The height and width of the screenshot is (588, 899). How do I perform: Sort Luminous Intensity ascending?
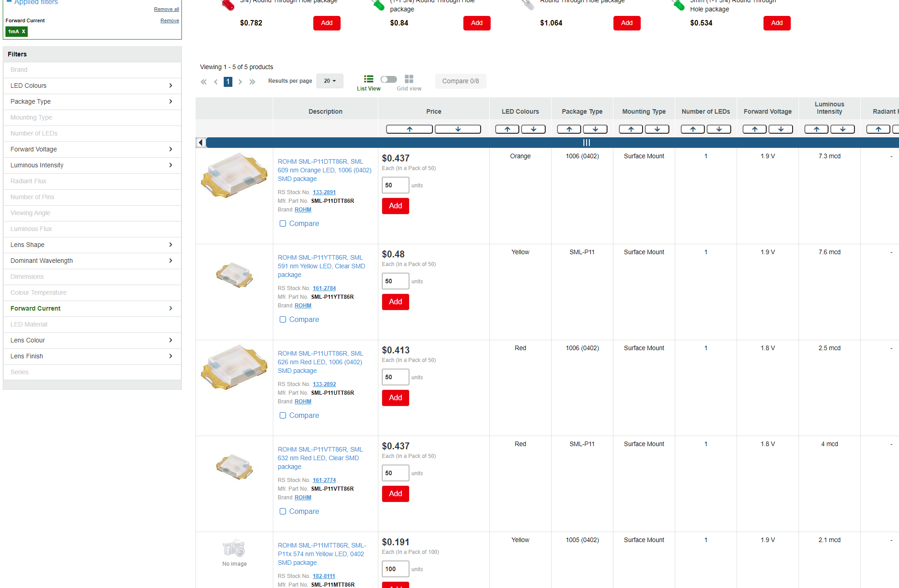point(817,129)
